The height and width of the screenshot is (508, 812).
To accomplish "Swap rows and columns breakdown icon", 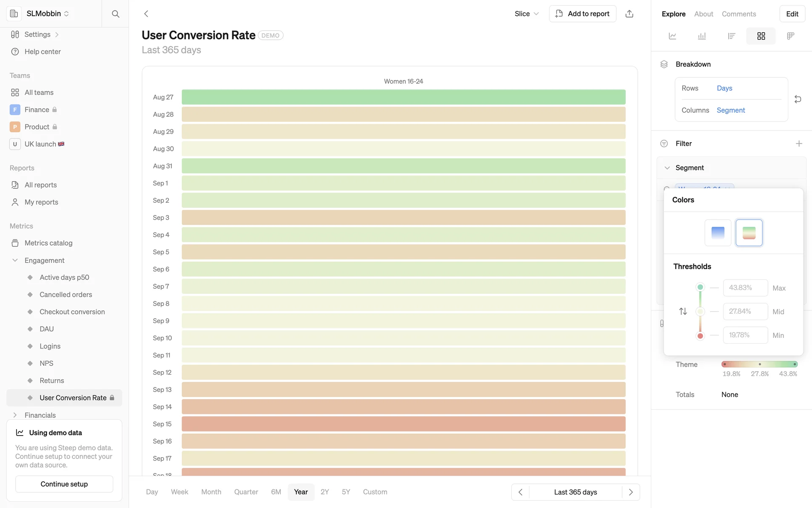I will click(x=798, y=99).
